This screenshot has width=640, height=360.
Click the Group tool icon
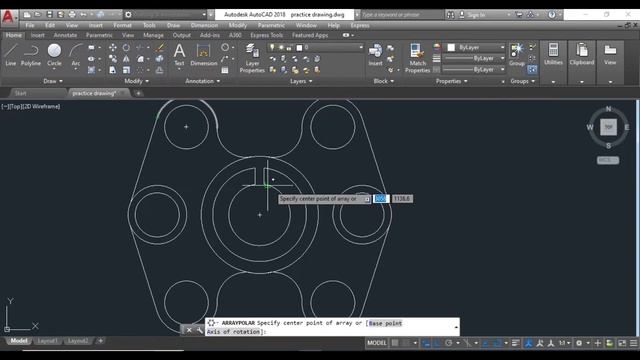pos(517,54)
